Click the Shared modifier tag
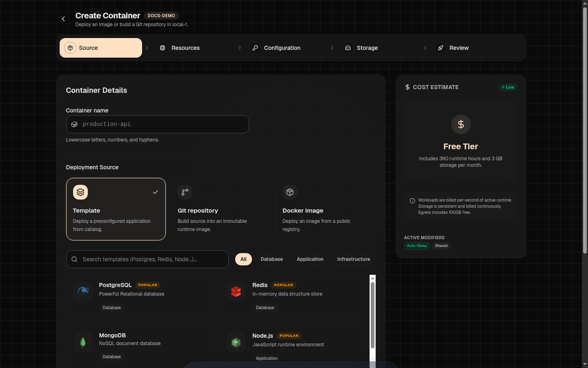This screenshot has width=588, height=368. (x=441, y=246)
